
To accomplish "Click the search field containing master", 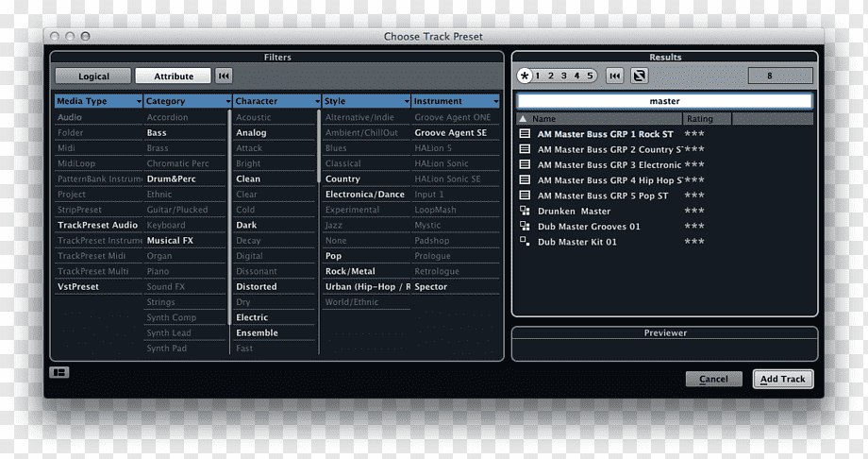I will (x=664, y=101).
